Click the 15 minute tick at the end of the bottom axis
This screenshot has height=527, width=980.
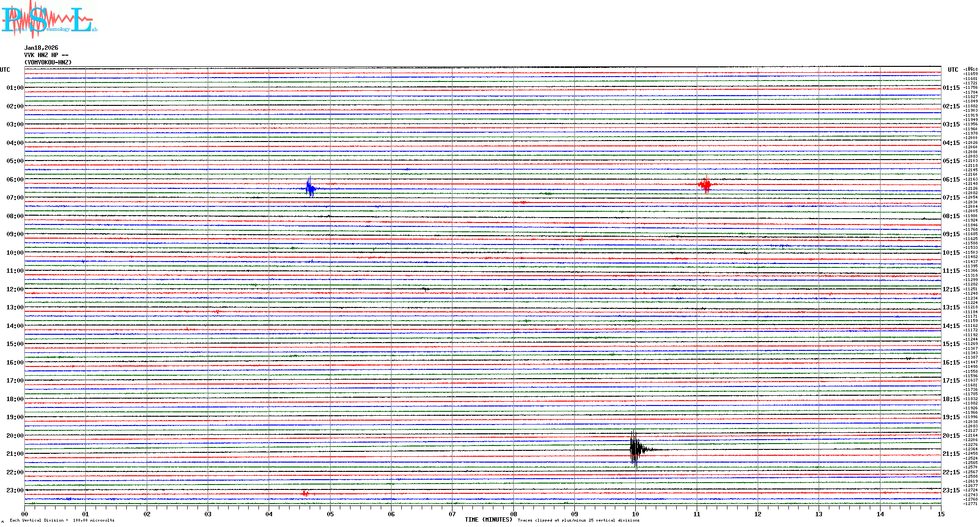941,514
